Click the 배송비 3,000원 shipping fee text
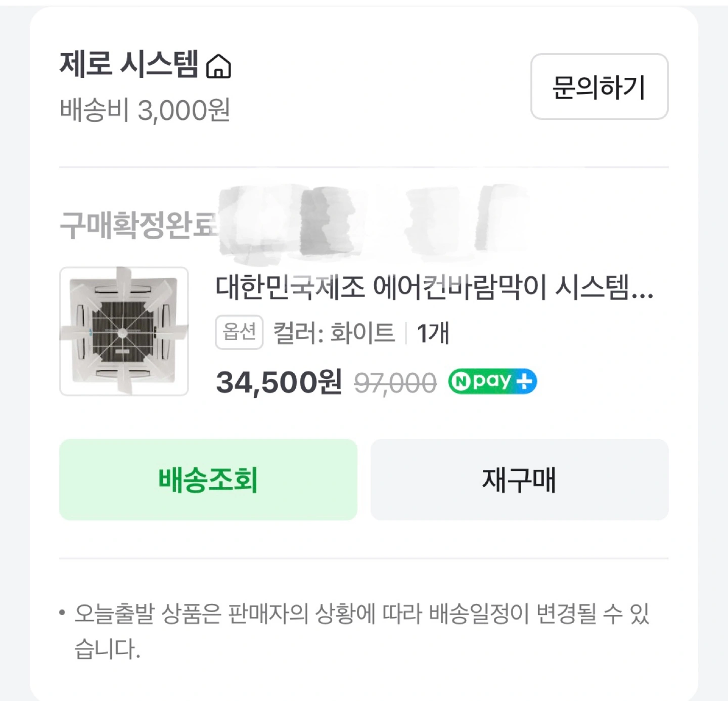Viewport: 728px width, 701px height. tap(145, 110)
